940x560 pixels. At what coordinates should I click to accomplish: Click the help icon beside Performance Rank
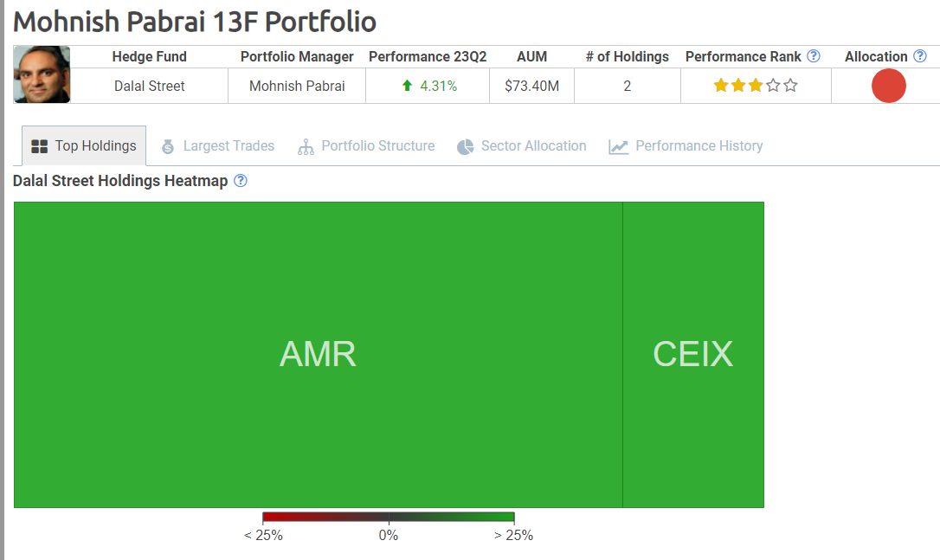pos(814,55)
